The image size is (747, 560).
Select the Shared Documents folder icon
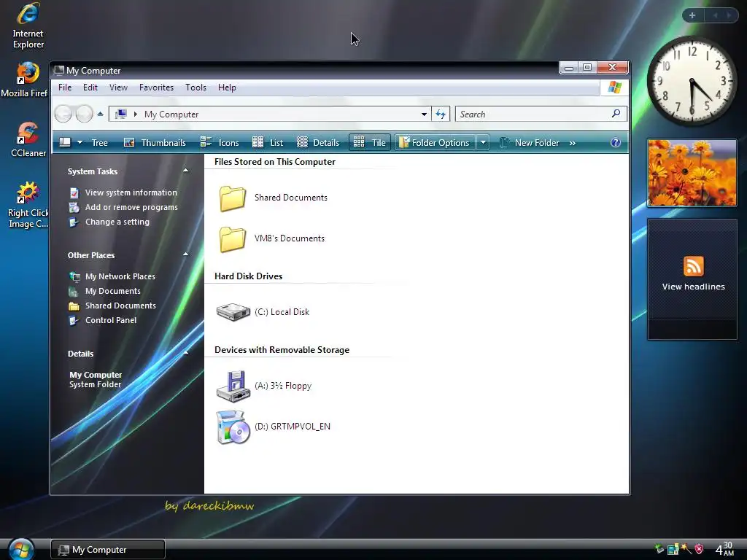point(233,198)
